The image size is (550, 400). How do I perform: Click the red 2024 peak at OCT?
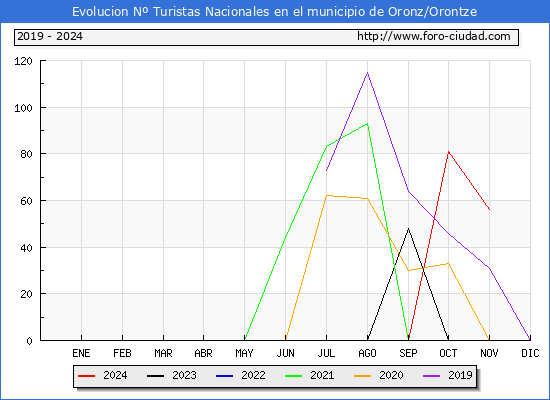pos(448,152)
